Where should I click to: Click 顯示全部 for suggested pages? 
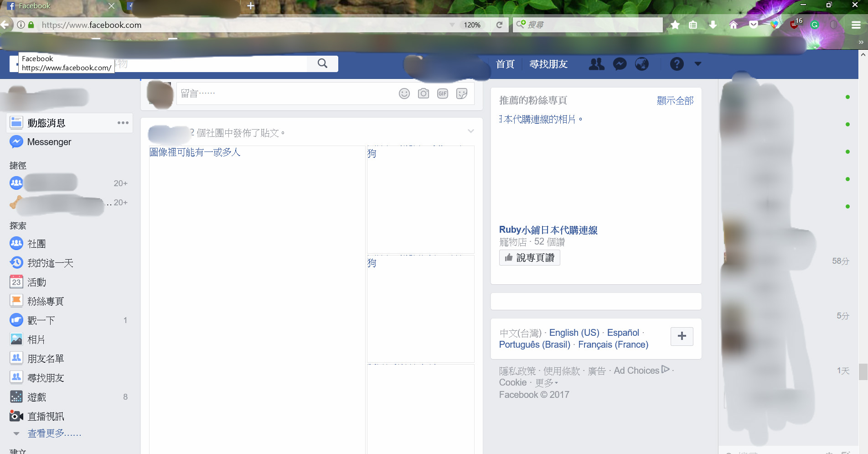click(675, 100)
